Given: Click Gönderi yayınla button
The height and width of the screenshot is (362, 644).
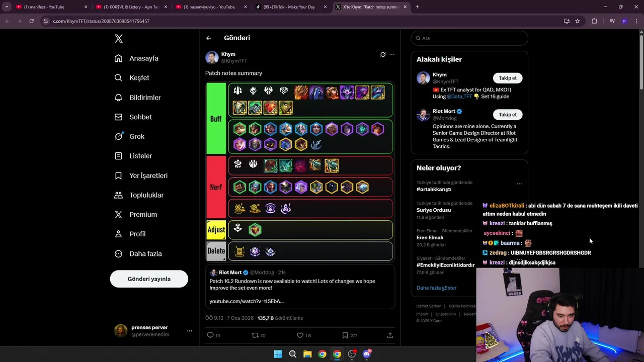Looking at the screenshot, I should [x=149, y=279].
